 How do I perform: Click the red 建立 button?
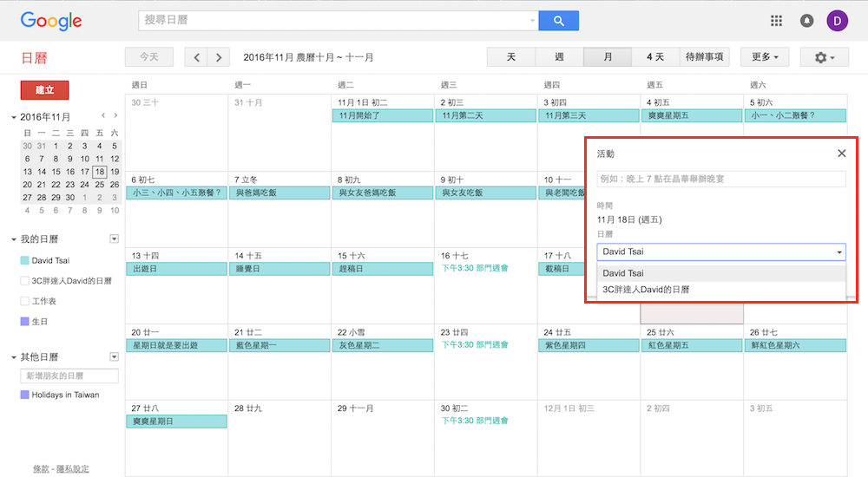44,90
